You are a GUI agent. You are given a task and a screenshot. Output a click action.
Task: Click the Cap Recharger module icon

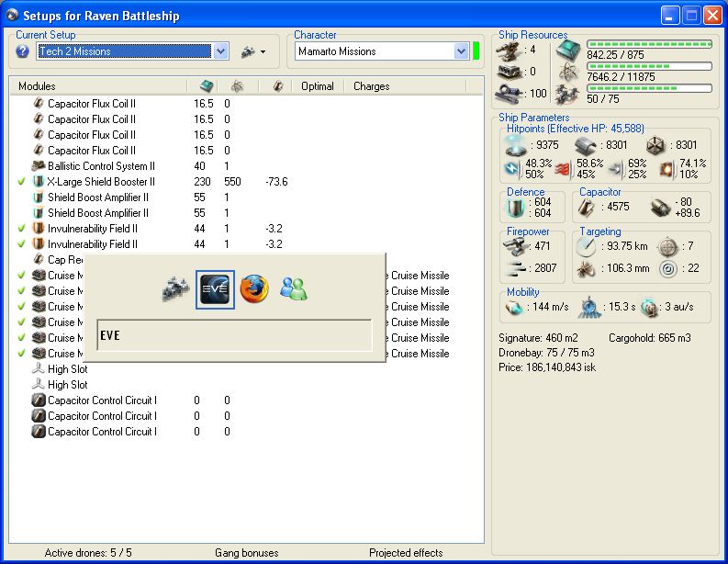click(38, 259)
